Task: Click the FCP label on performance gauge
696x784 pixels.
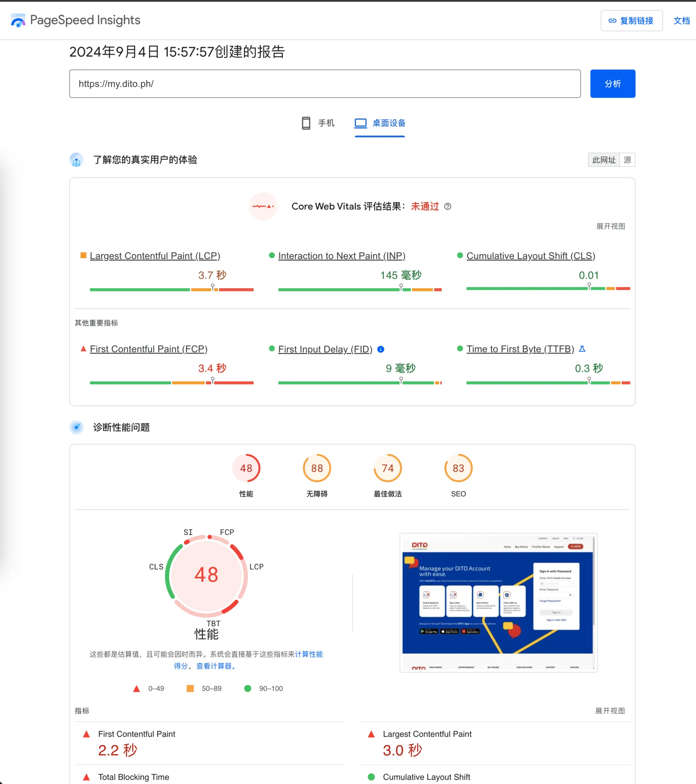Action: click(x=227, y=532)
